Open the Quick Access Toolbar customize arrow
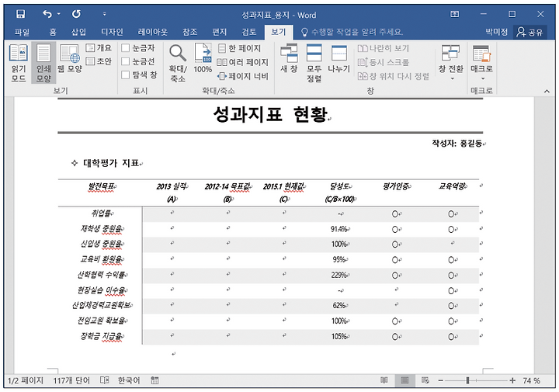 [x=104, y=14]
